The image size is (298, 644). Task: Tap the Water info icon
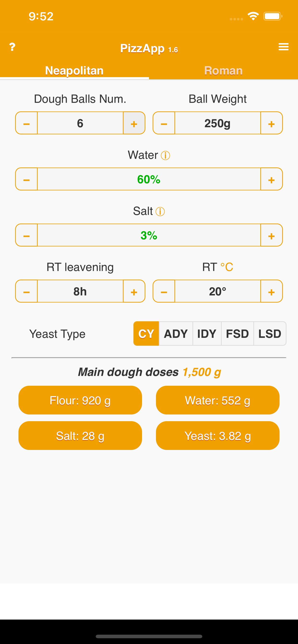click(x=166, y=155)
